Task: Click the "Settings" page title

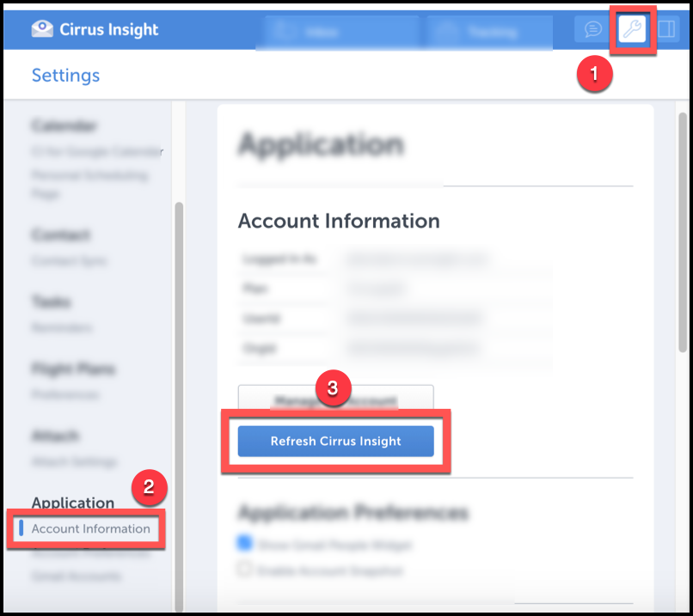Action: 66,75
